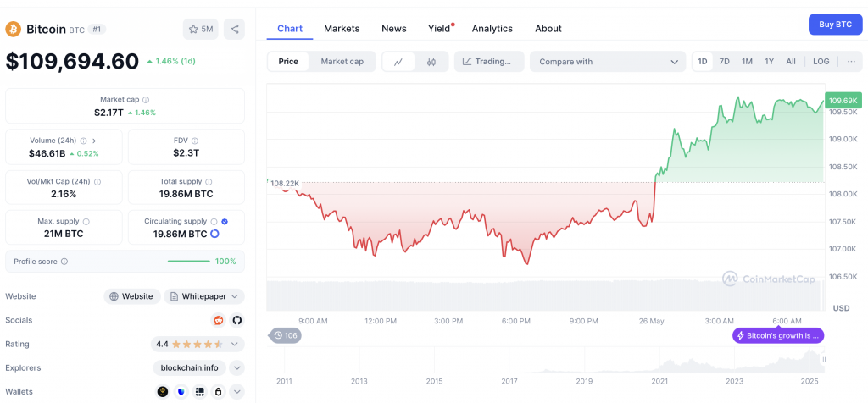Viewport: 868px width, 403px height.
Task: Open the yellow Binance wallet icon
Action: [162, 391]
